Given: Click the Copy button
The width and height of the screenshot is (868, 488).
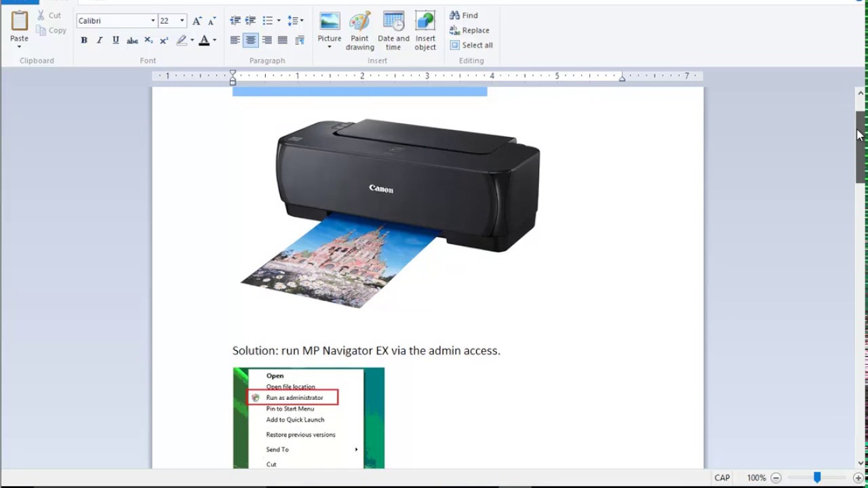Looking at the screenshot, I should 52,30.
